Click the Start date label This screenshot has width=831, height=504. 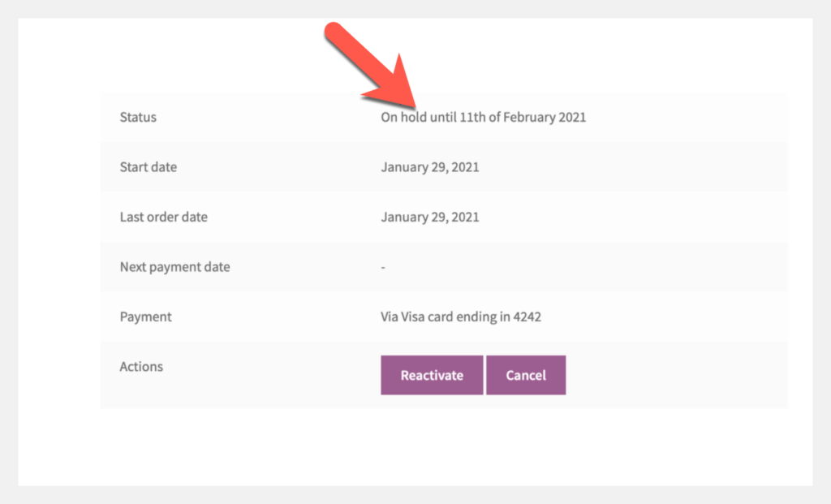point(148,167)
